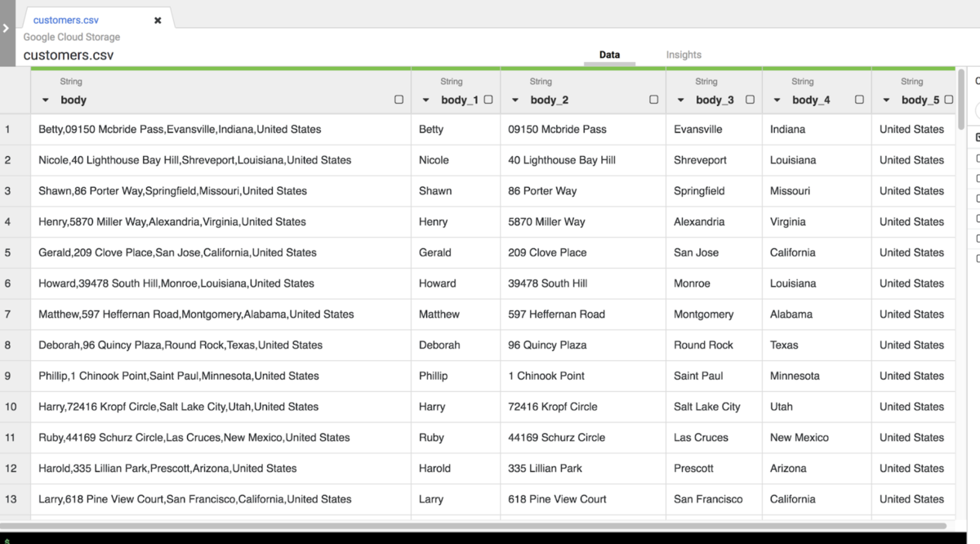Click cell 'Deborah' in body_1 column
Screen dimensions: 980x544
456,345
